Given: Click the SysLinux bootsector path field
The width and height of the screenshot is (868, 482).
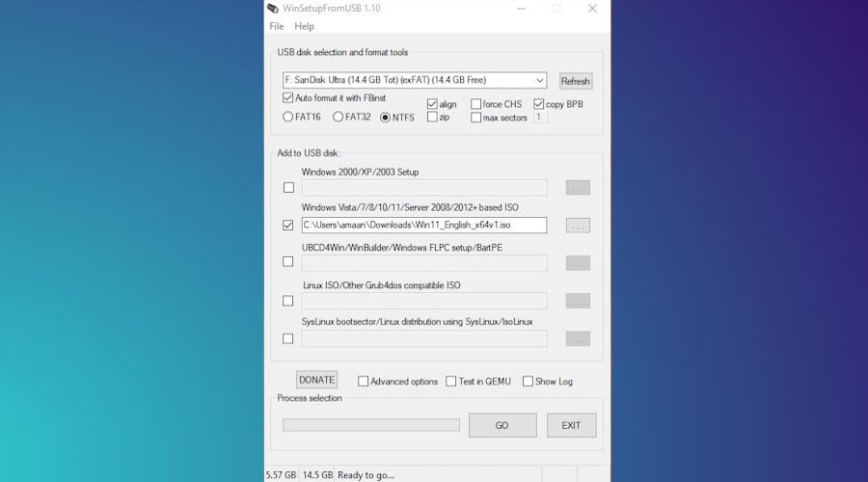Looking at the screenshot, I should 424,338.
